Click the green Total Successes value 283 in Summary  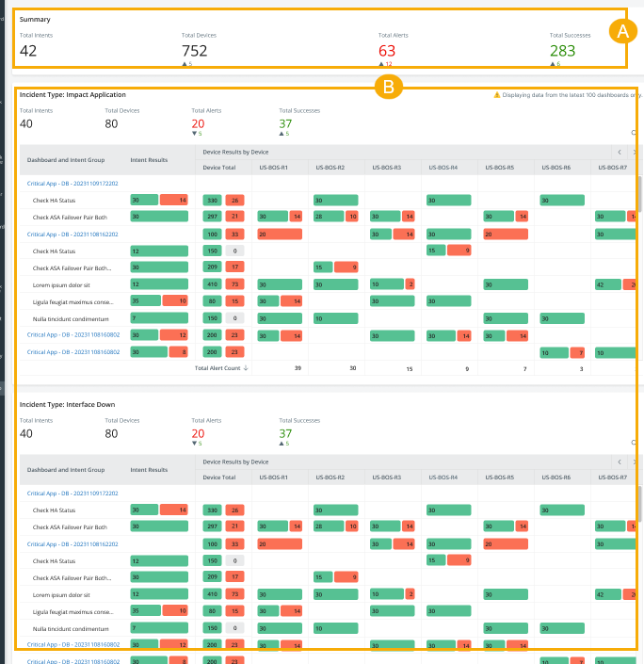[x=562, y=51]
